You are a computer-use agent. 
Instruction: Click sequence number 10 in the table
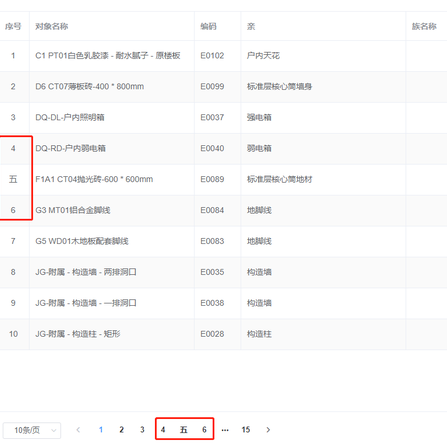click(x=13, y=334)
